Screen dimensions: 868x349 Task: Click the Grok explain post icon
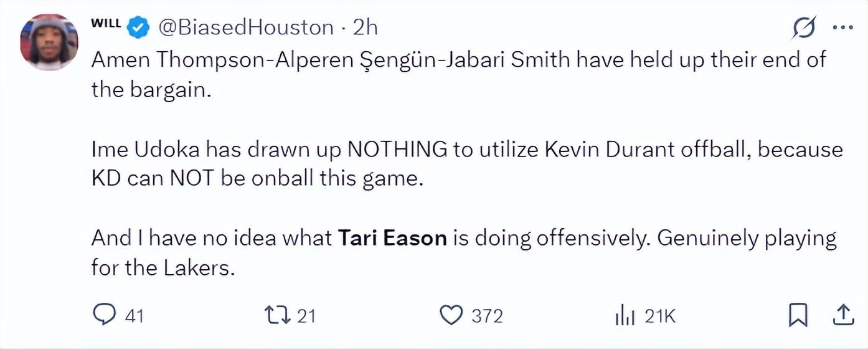[804, 28]
